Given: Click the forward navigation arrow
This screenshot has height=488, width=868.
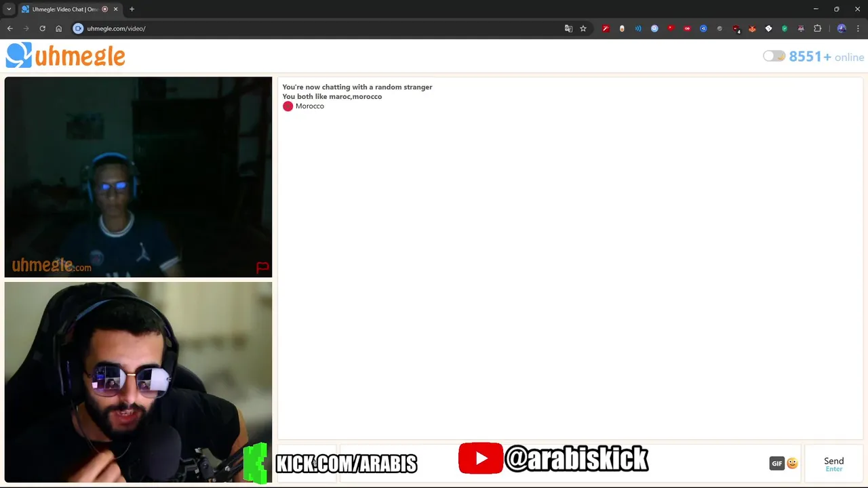Looking at the screenshot, I should 26,28.
